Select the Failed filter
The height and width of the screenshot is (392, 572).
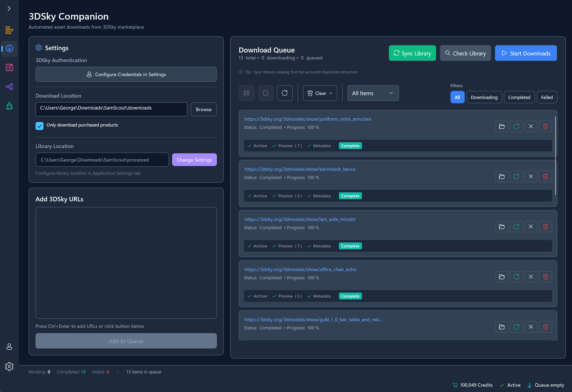(547, 97)
